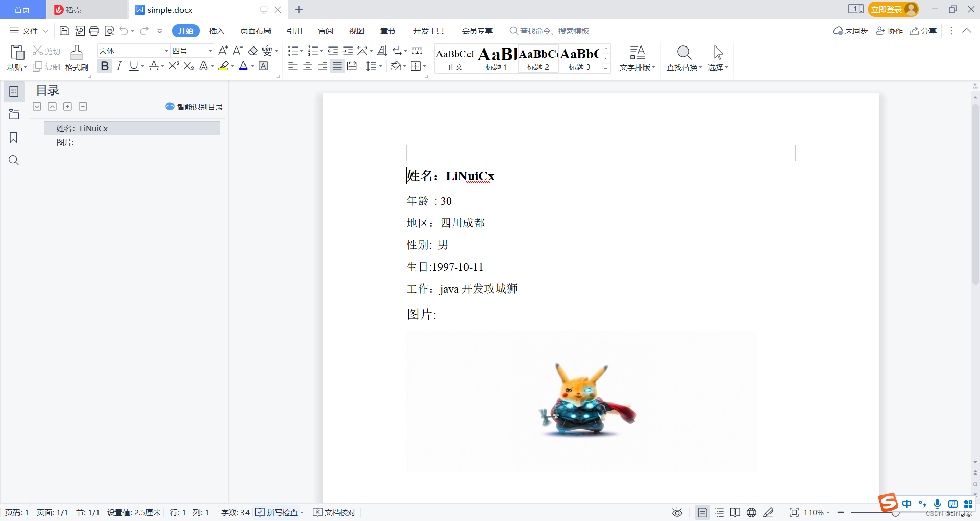980x521 pixels.
Task: Click the Save icon in quick toolbar
Action: coord(64,31)
